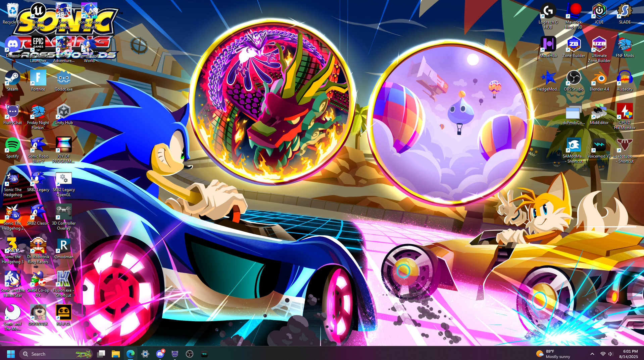Screen dimensions: 644x360
Task: Select the Dr. Robotnik Ring Racers icon
Action: click(38, 251)
